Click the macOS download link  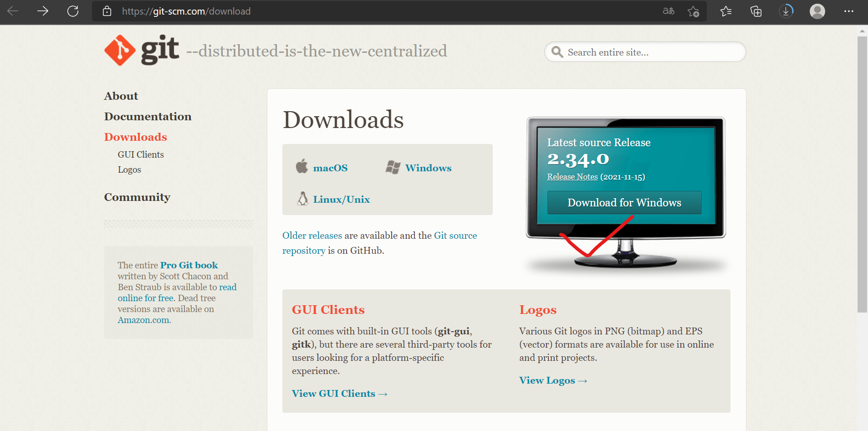coord(331,168)
